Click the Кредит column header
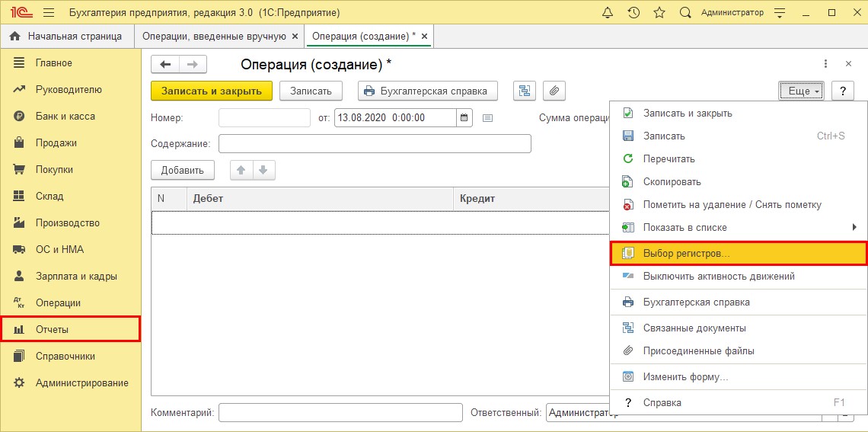 [531, 198]
